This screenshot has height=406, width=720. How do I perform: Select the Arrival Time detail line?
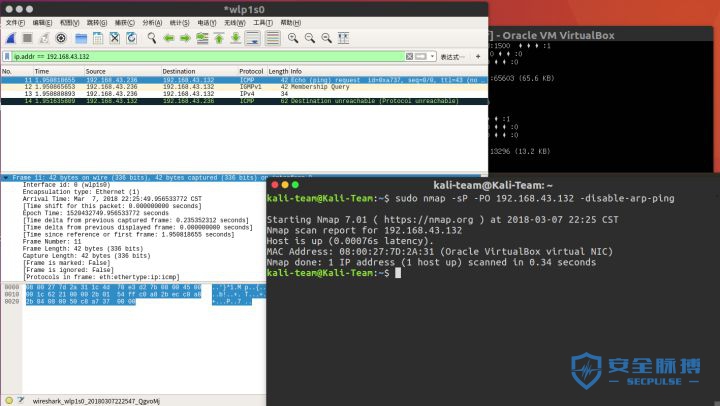click(112, 199)
